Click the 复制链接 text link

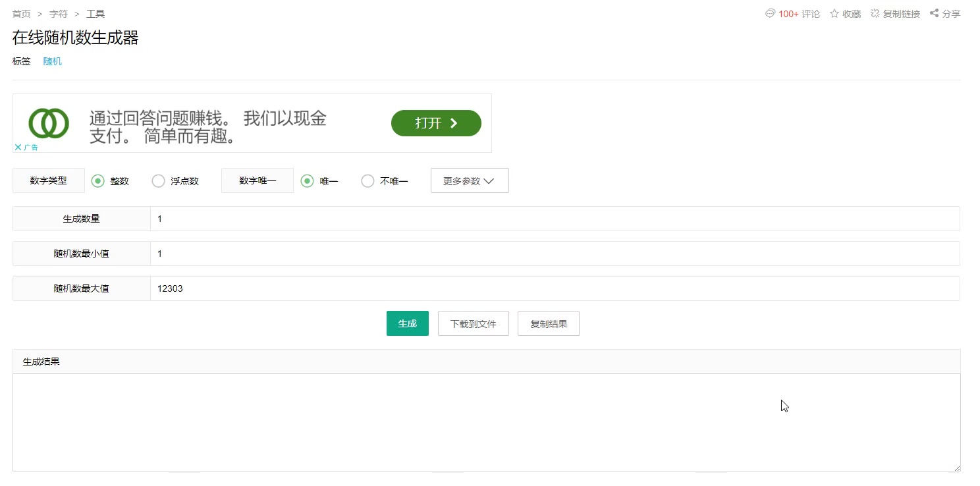point(902,14)
